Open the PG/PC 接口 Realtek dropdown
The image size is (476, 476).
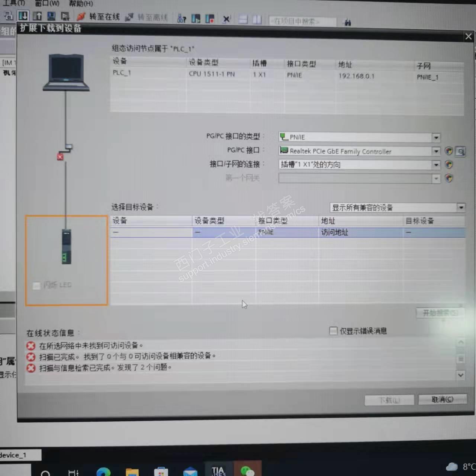(x=436, y=151)
